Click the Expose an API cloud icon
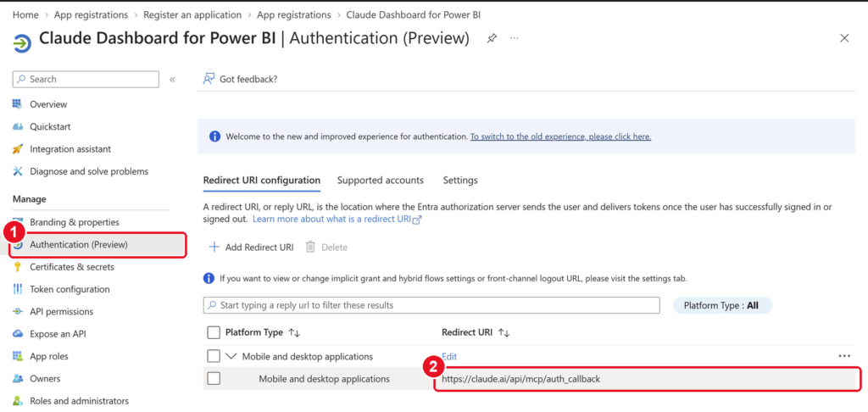The width and height of the screenshot is (868, 412). (18, 334)
